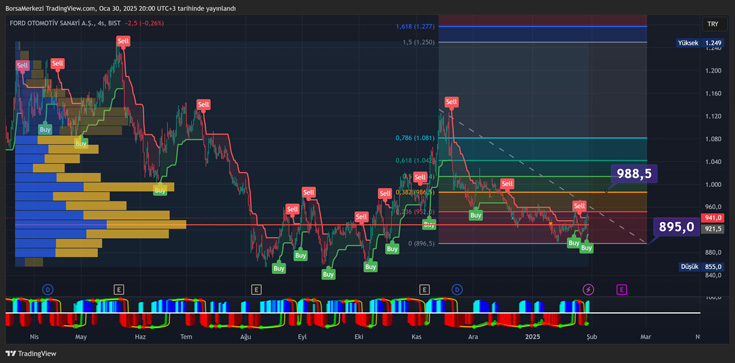Click the white zero line of the oscillator
The width and height of the screenshot is (735, 363).
353,313
